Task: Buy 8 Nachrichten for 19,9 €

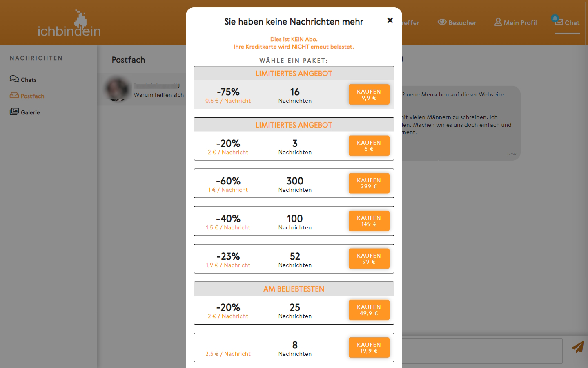Action: tap(369, 347)
